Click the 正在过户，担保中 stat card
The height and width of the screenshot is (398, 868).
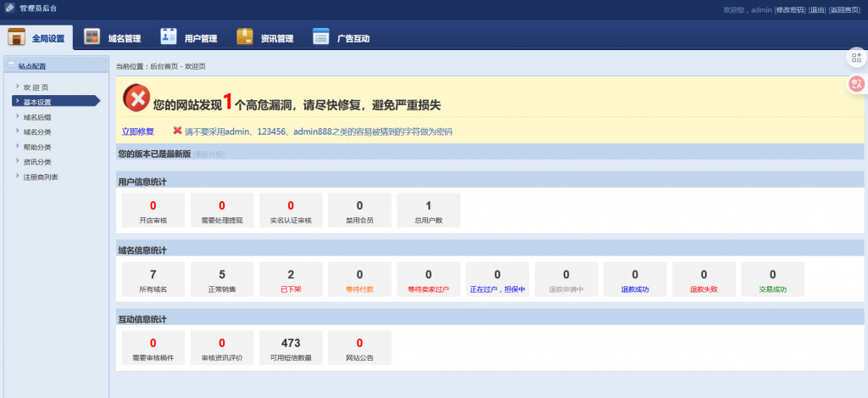[x=497, y=279]
